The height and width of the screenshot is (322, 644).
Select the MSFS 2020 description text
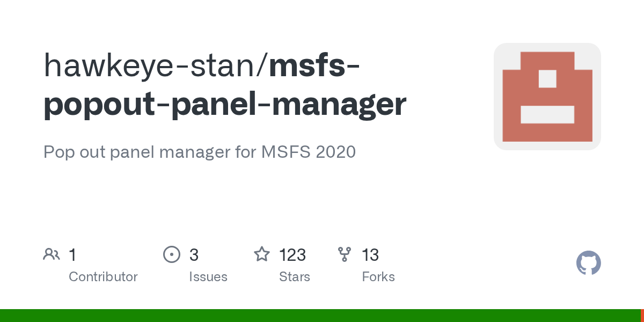click(x=309, y=152)
